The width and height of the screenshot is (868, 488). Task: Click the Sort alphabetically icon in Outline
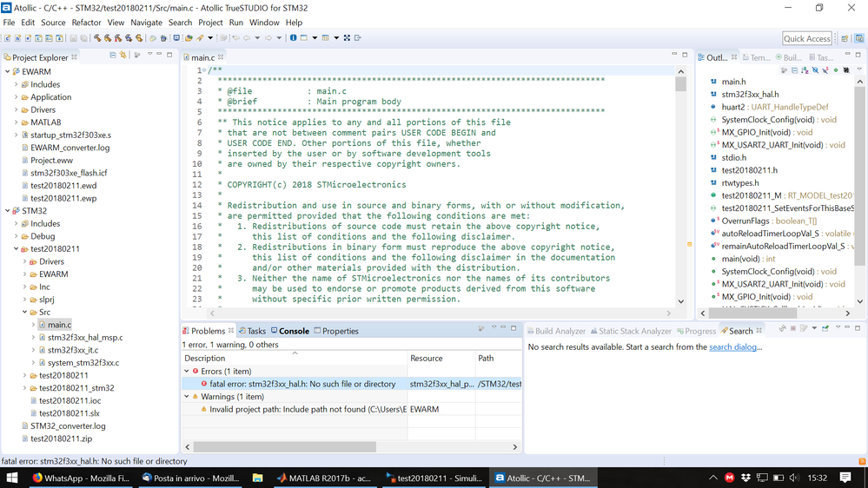coord(805,70)
